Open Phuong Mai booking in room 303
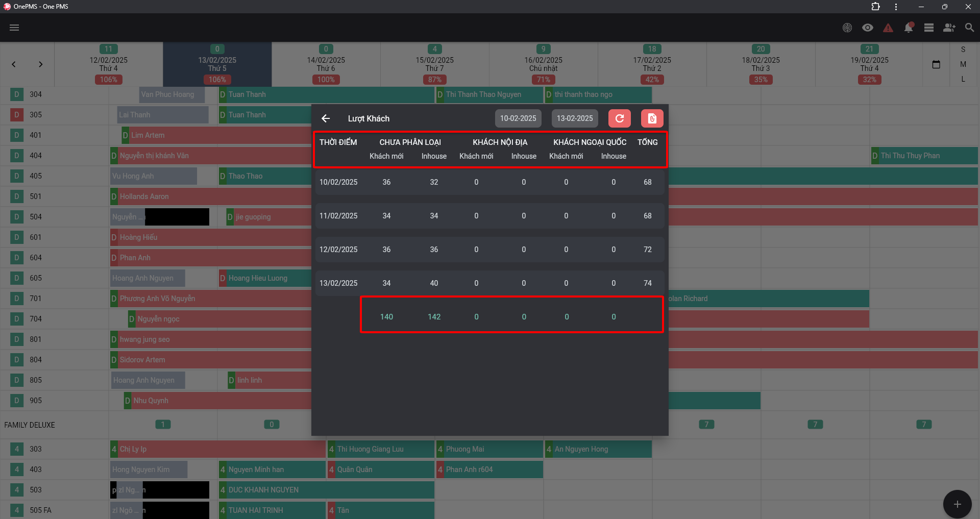This screenshot has height=519, width=980. (x=490, y=449)
